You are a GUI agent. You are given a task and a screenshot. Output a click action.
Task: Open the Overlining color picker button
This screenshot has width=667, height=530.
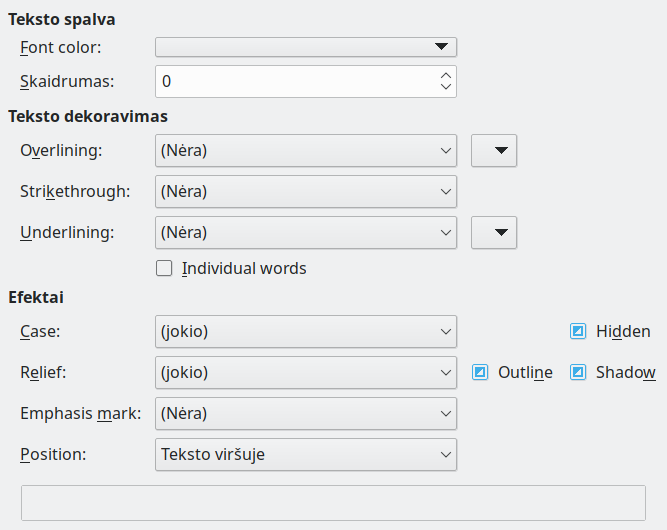coord(493,151)
